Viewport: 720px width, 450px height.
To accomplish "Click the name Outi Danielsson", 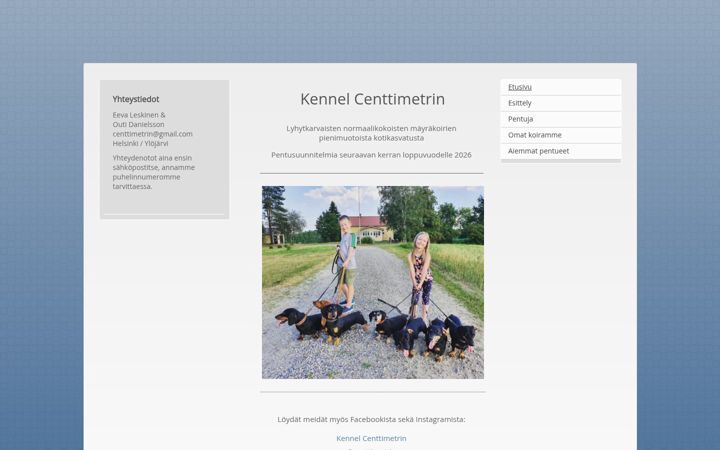I will [138, 124].
